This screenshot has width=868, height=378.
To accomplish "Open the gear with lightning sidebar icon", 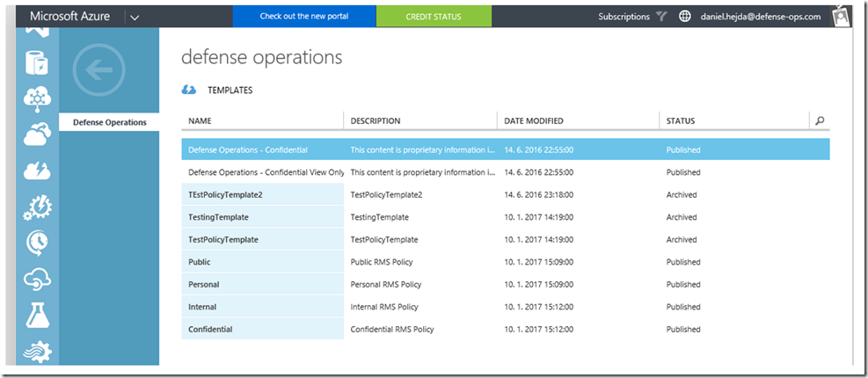I will click(x=38, y=207).
